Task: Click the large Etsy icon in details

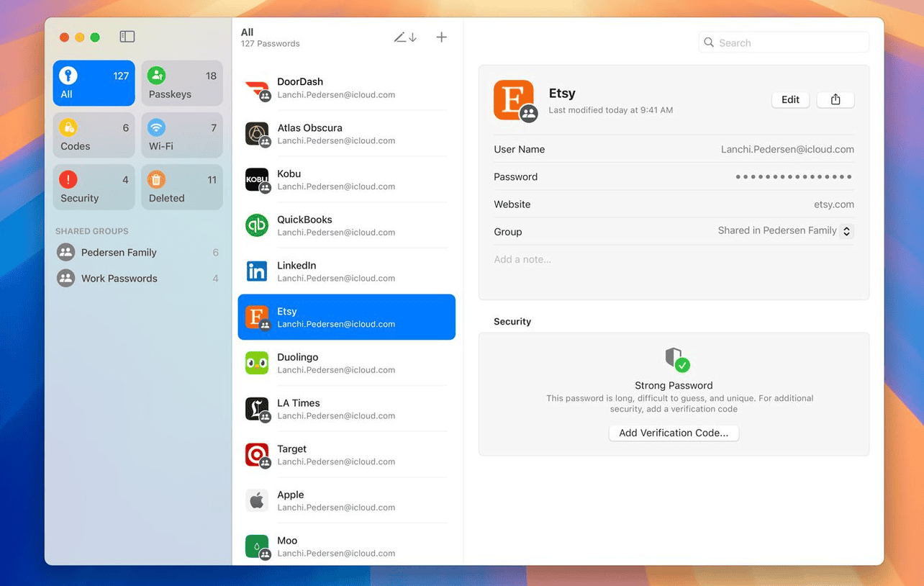Action: [x=514, y=100]
